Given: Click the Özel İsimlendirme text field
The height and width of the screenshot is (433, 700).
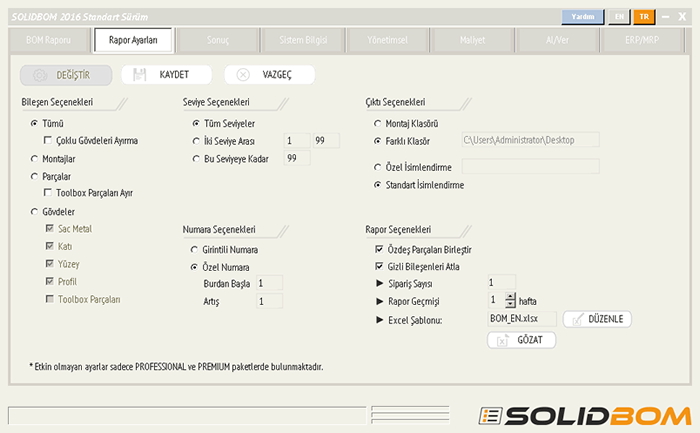Looking at the screenshot, I should tap(530, 167).
